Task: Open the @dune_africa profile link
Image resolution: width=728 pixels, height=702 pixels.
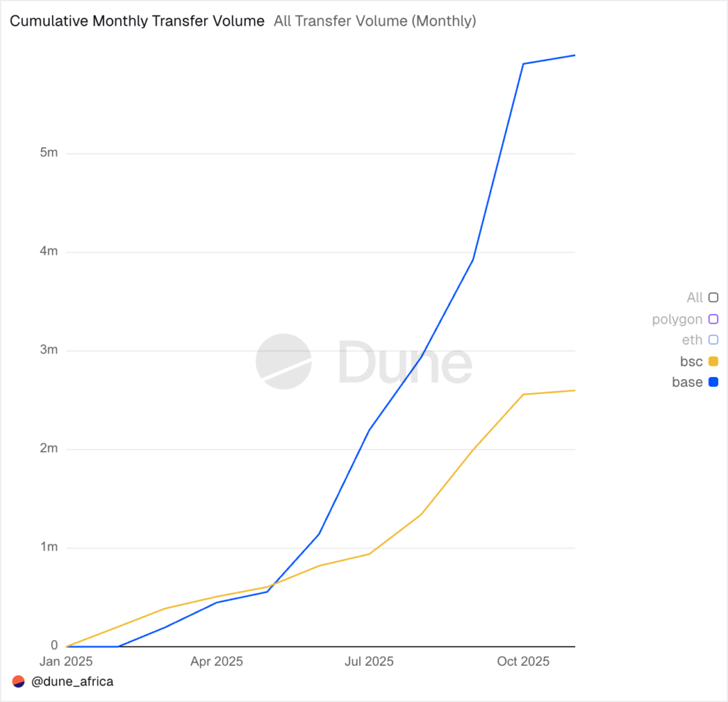Action: (73, 681)
